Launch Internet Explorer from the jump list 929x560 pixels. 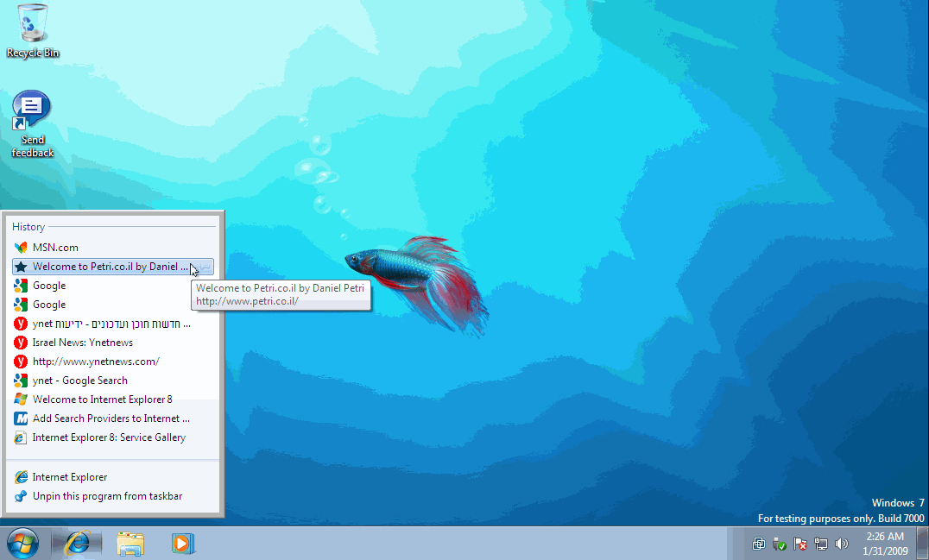[69, 476]
